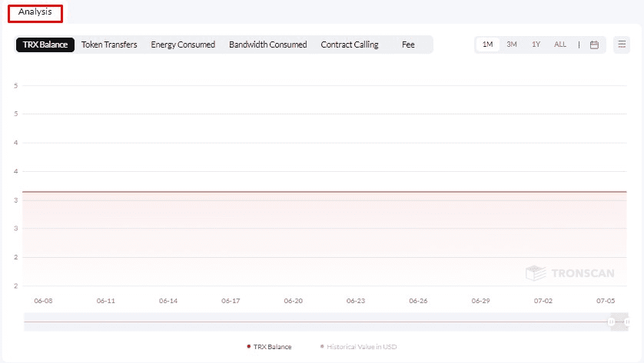Select the 3M time range
The width and height of the screenshot is (644, 363).
pos(512,45)
